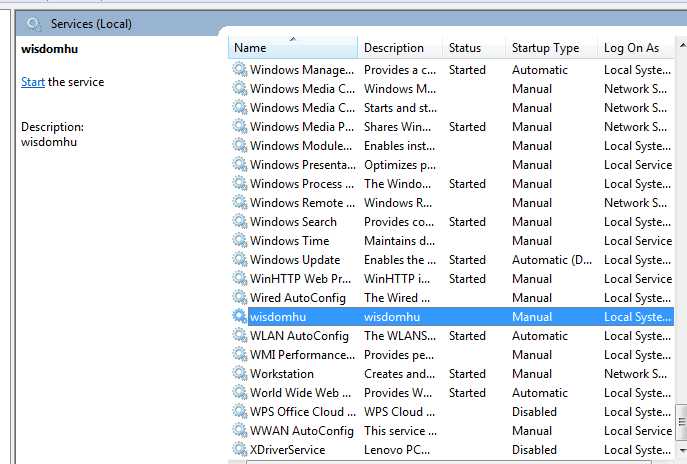Viewport: 687px width, 464px height.
Task: Select the Windows Update service name
Action: coord(295,260)
